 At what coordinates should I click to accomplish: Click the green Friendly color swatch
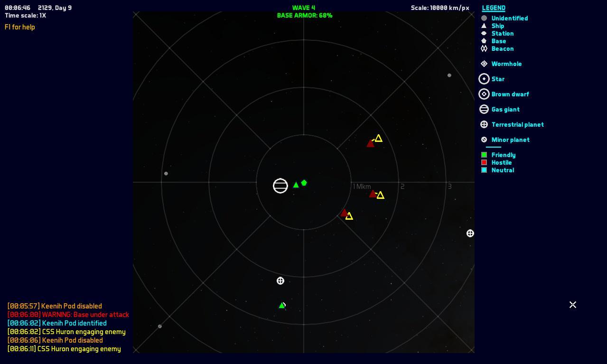click(x=484, y=155)
